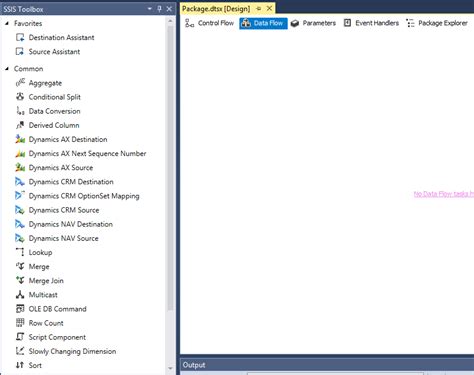The width and height of the screenshot is (474, 375).
Task: Collapse the Favorites group
Action: tap(7, 23)
